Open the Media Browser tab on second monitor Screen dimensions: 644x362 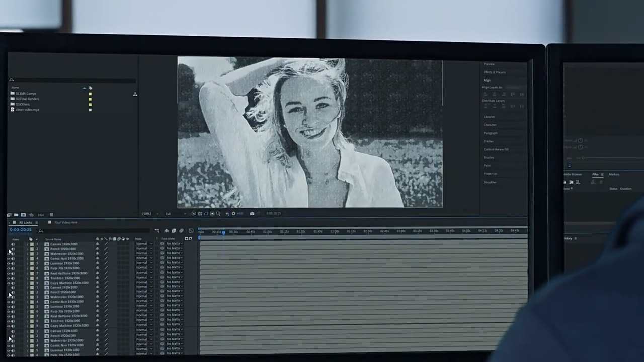click(573, 174)
